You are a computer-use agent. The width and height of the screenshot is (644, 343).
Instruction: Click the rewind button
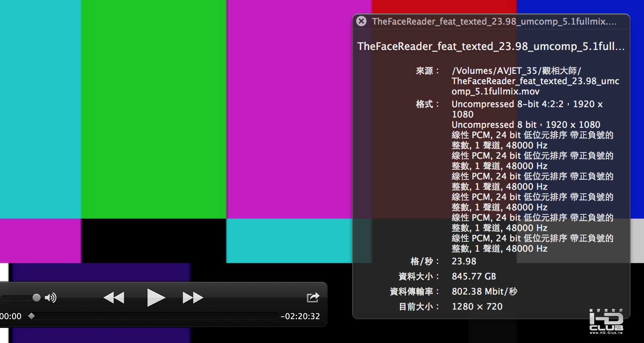coord(114,297)
